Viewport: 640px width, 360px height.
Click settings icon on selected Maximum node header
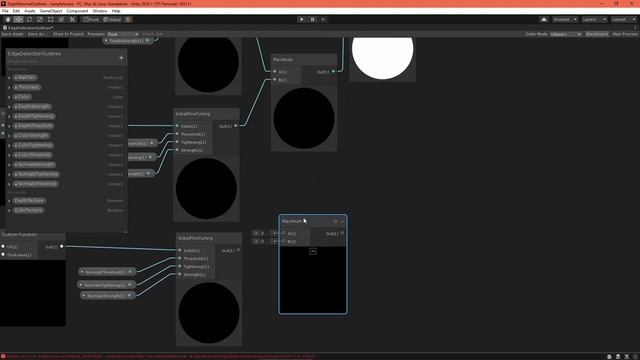tap(335, 221)
